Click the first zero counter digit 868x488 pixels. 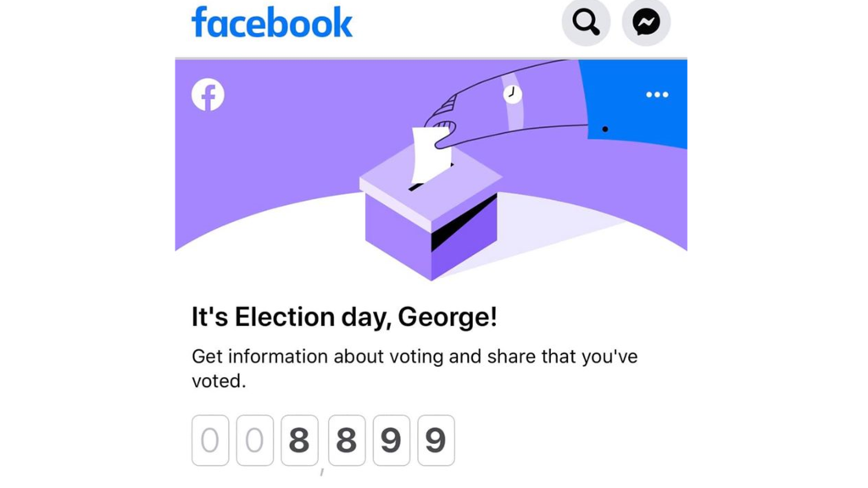click(x=210, y=441)
